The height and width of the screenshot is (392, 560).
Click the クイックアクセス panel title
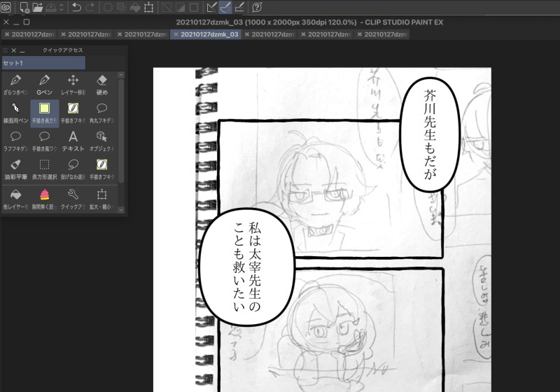click(62, 50)
